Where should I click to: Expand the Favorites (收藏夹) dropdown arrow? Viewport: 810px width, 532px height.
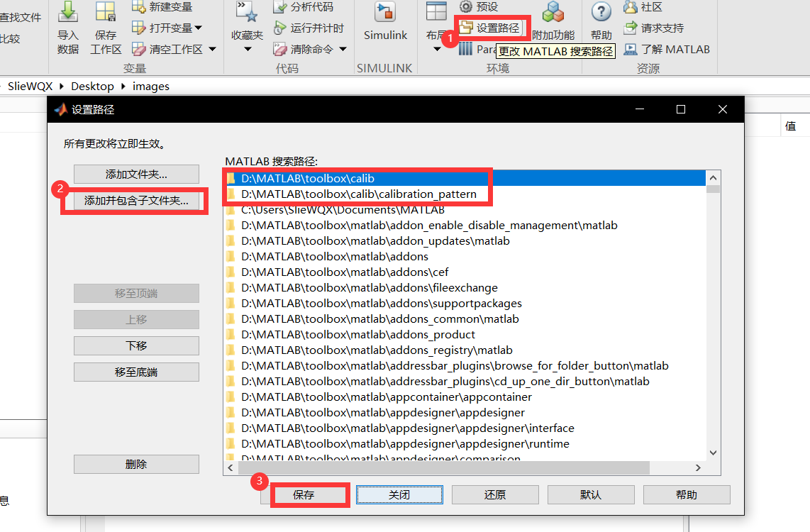pos(248,50)
